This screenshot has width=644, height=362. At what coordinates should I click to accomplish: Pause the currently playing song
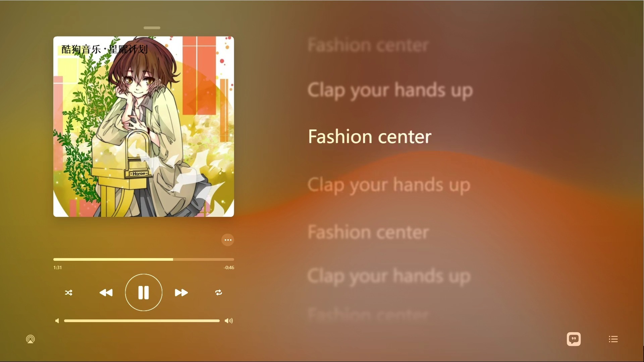[x=144, y=292]
